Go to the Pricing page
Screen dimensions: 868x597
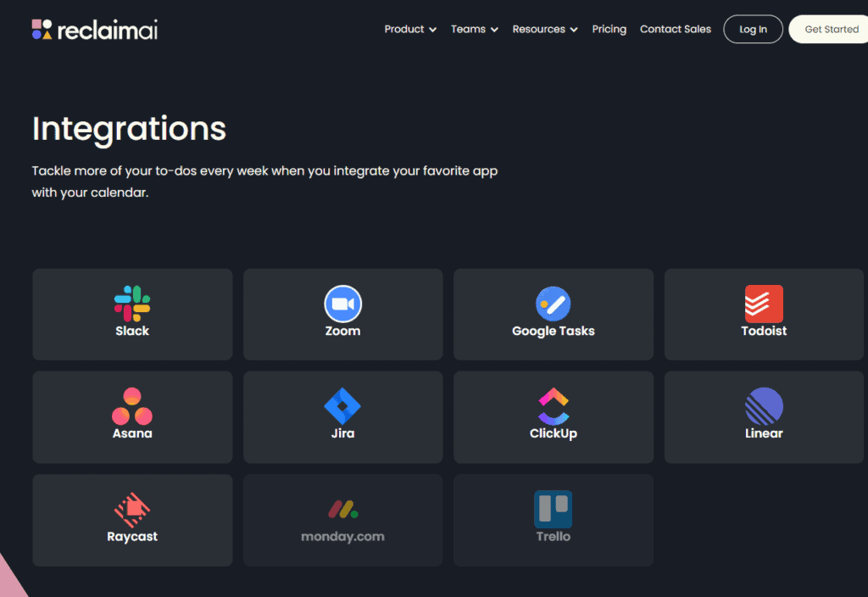[x=609, y=29]
